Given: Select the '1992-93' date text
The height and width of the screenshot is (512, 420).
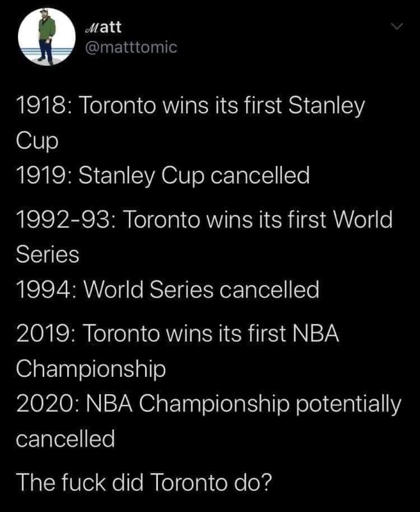Looking at the screenshot, I should (63, 220).
